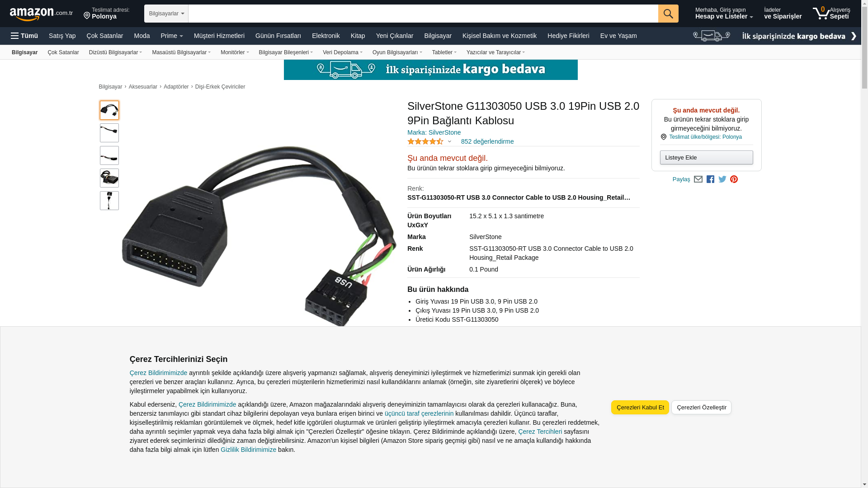
Task: Accept cookies with Çerezleri Kabul Et
Action: point(640,408)
